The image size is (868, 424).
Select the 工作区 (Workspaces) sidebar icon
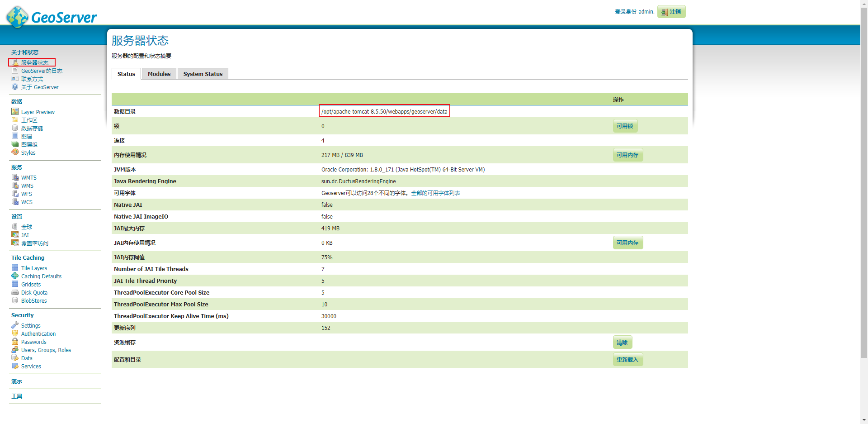pyautogui.click(x=29, y=120)
